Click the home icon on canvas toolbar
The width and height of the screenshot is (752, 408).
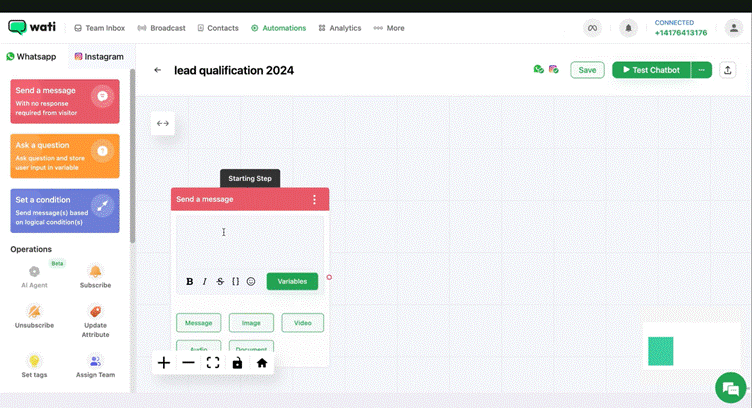click(x=262, y=363)
